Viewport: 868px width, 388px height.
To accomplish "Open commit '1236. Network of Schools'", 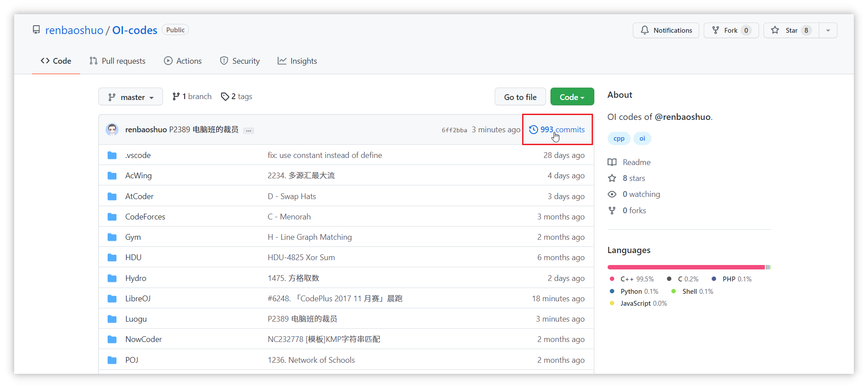I will pyautogui.click(x=311, y=360).
